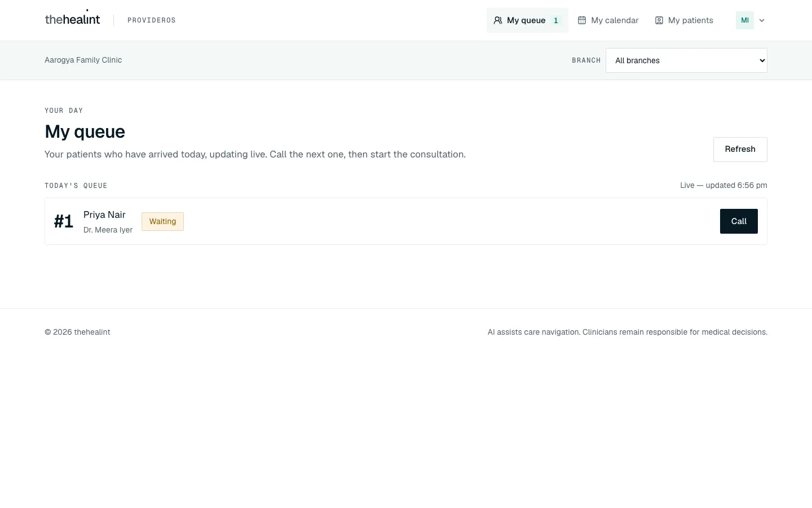Click the Waiting status badge
The height and width of the screenshot is (508, 812).
click(x=162, y=221)
